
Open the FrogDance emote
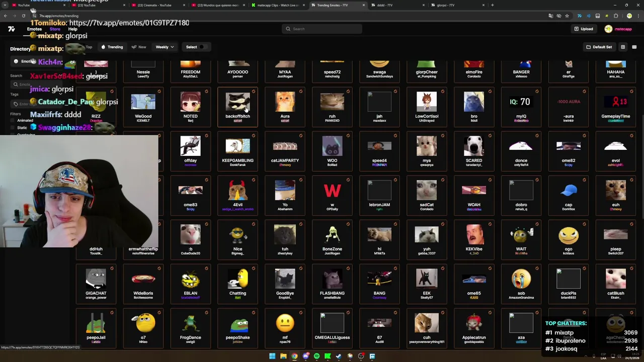[190, 328]
